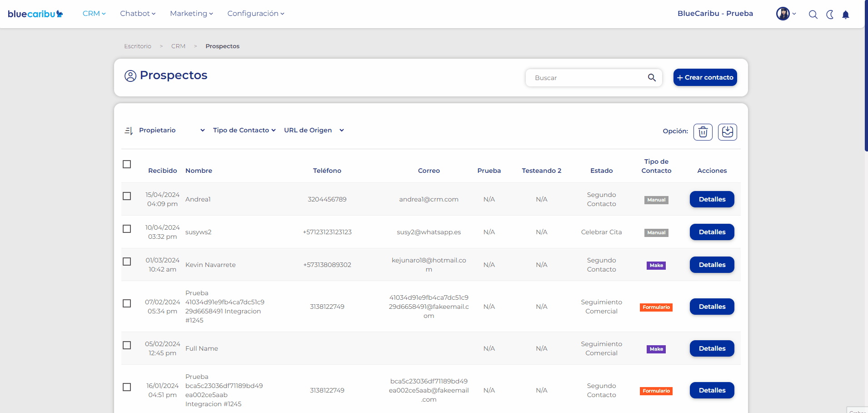This screenshot has width=868, height=413.
Task: Click the Crear contacto button
Action: (x=705, y=77)
